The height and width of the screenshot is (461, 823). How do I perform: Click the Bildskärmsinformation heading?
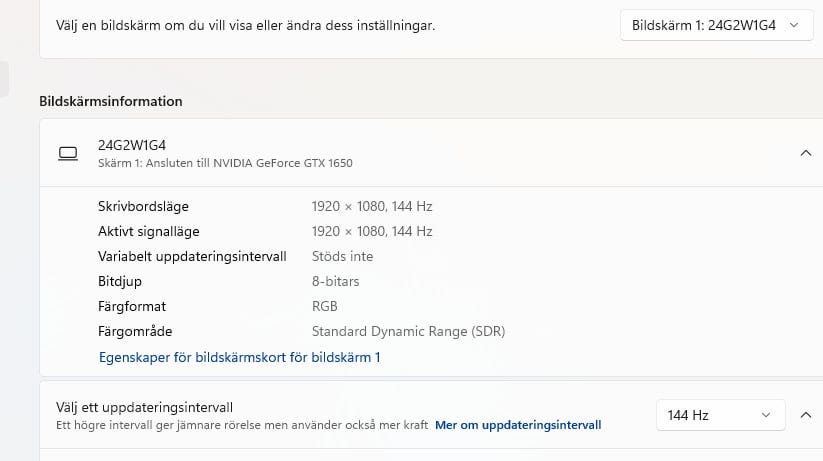(111, 101)
